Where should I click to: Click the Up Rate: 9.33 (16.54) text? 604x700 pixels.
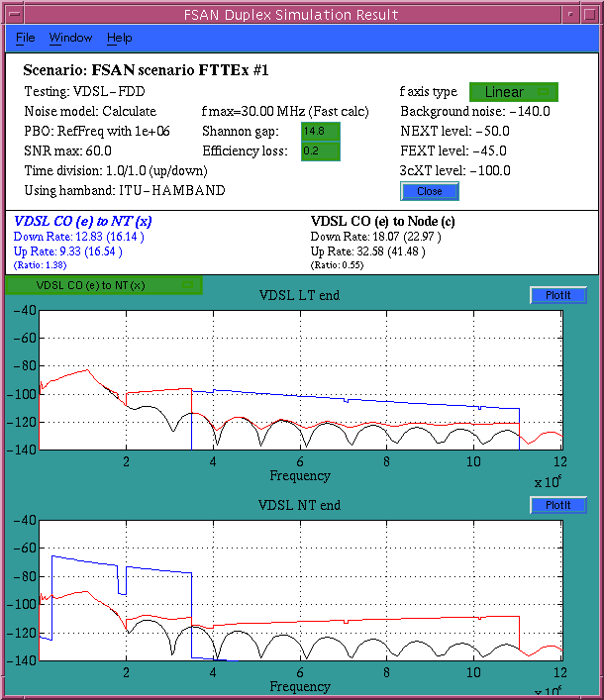click(68, 251)
